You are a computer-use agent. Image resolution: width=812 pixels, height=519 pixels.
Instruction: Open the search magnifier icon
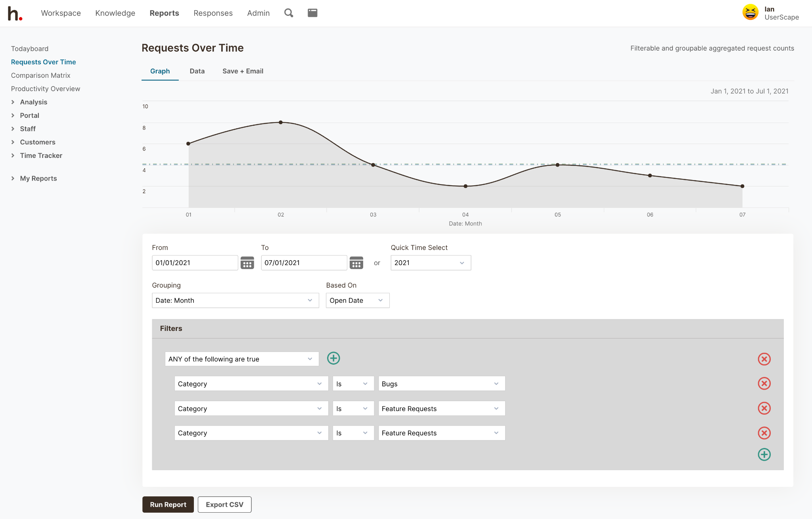pos(289,13)
